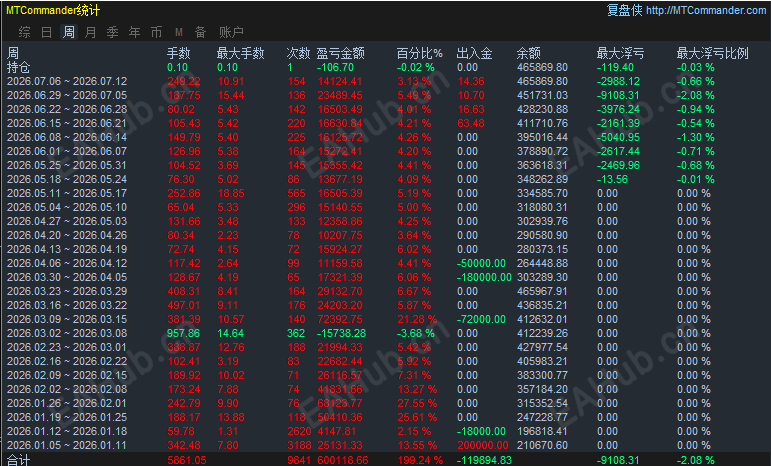Viewport: 771px width, 466px height.
Task: Click the 最大浮亏 column header
Action: coord(620,53)
